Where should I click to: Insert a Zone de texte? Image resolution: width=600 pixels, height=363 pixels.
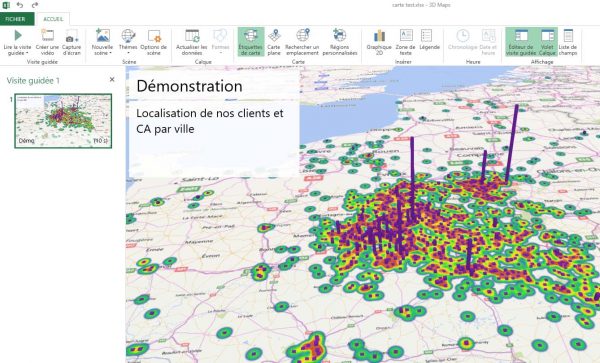click(405, 42)
